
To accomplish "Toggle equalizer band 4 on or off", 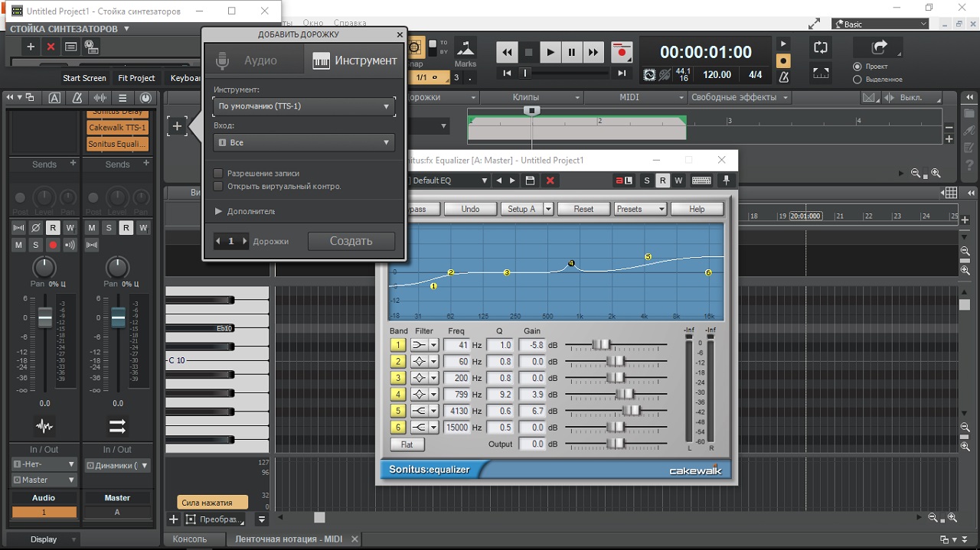I will pyautogui.click(x=397, y=395).
